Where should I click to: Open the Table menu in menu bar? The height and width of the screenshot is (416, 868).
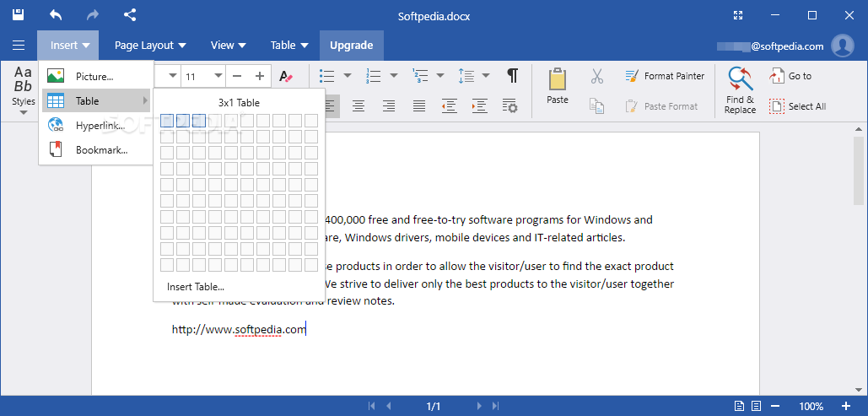[289, 46]
